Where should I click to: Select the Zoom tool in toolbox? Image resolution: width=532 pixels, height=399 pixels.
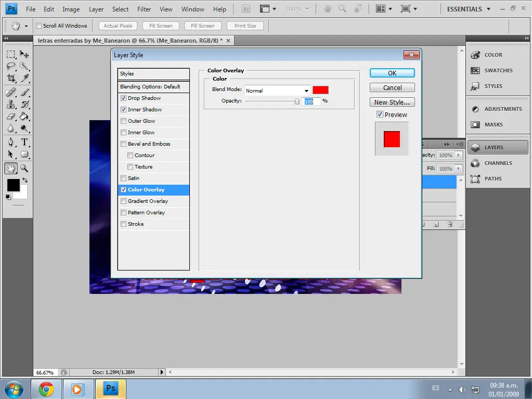click(24, 168)
